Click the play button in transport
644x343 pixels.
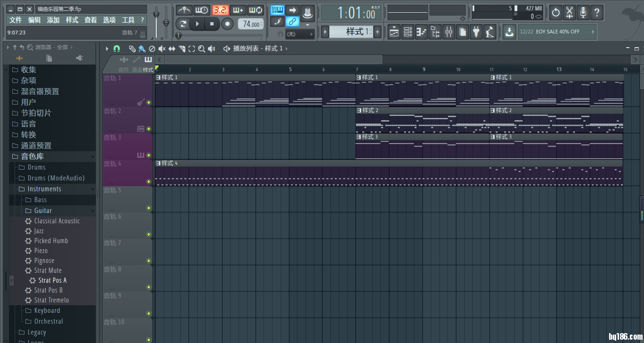coord(198,24)
